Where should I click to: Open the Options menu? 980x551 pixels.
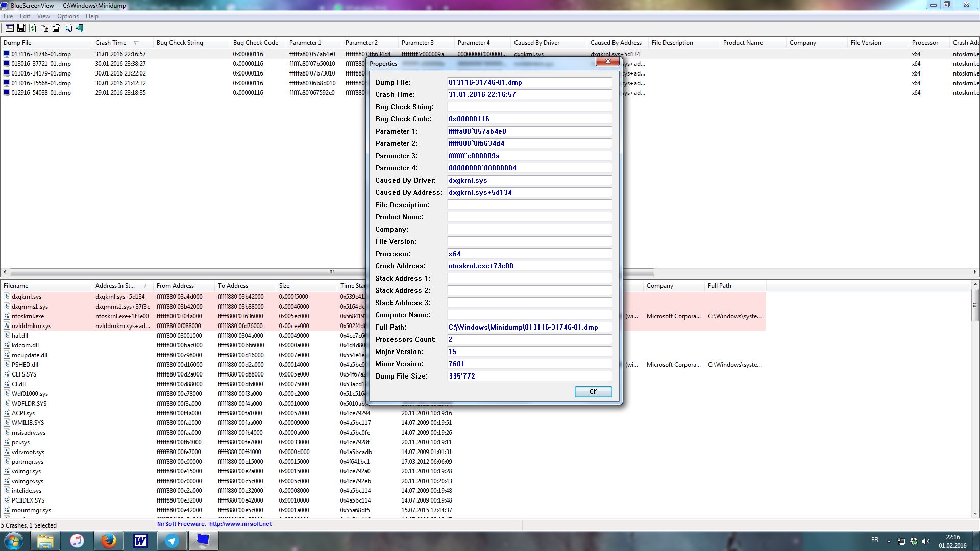coord(68,16)
